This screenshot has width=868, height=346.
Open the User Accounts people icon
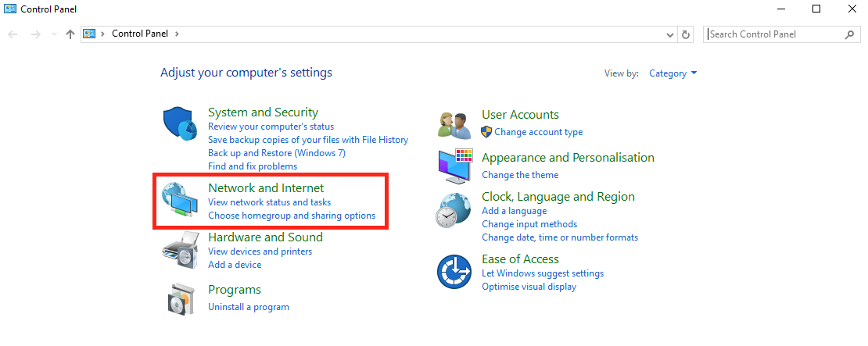[x=454, y=125]
